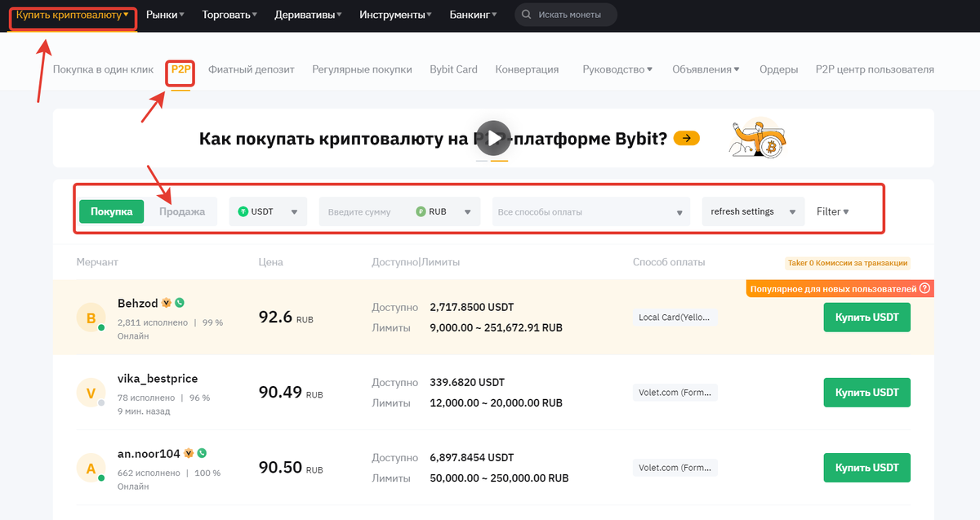
Task: Click the USDT Tether icon in filter
Action: tap(243, 211)
